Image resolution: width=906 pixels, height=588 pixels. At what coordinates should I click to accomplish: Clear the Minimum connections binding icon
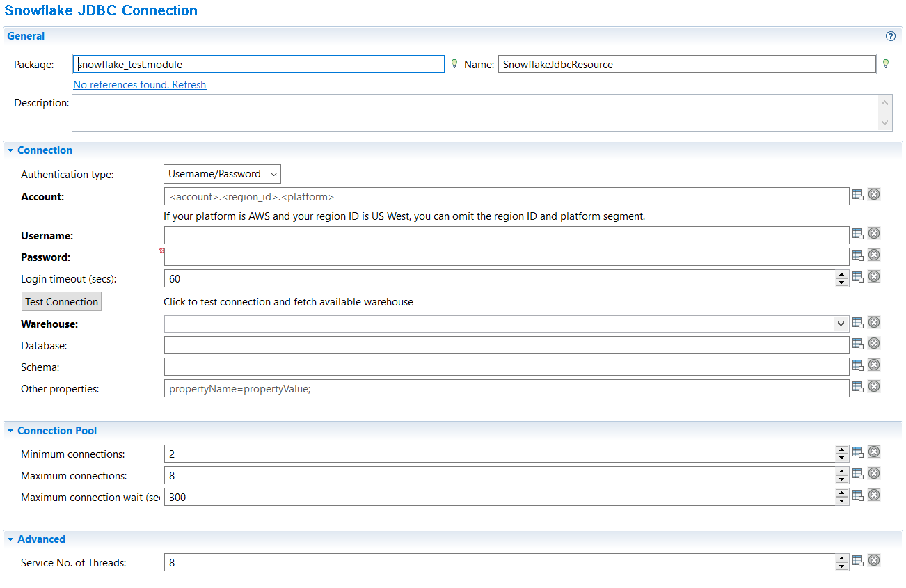(x=874, y=452)
